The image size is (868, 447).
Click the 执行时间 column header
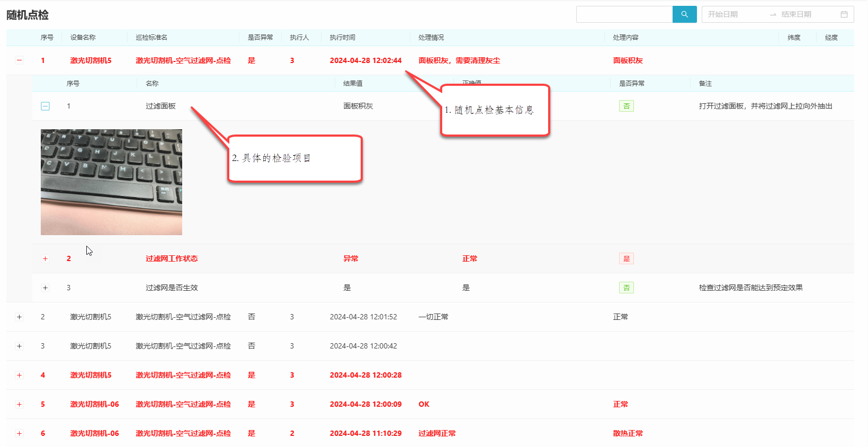343,38
